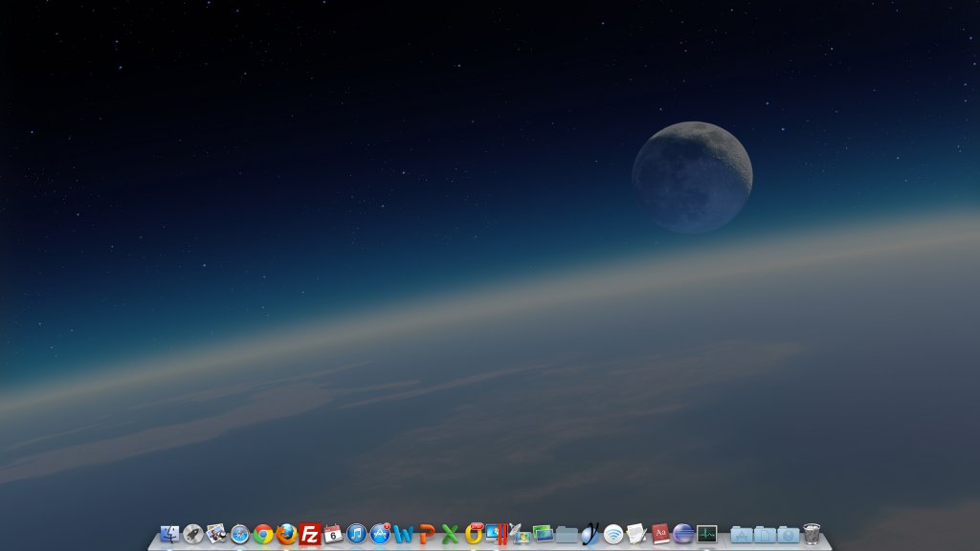
Task: Open Activity Monitor
Action: point(704,536)
